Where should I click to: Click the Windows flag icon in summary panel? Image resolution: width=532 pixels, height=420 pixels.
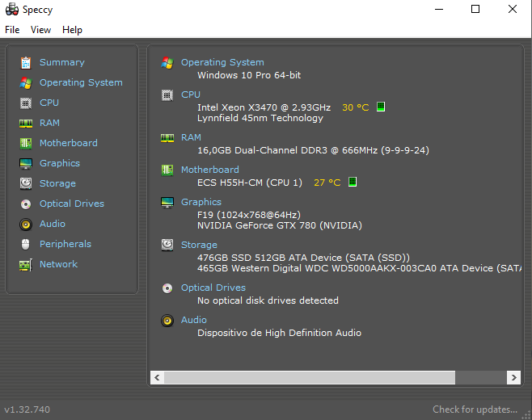(x=167, y=63)
